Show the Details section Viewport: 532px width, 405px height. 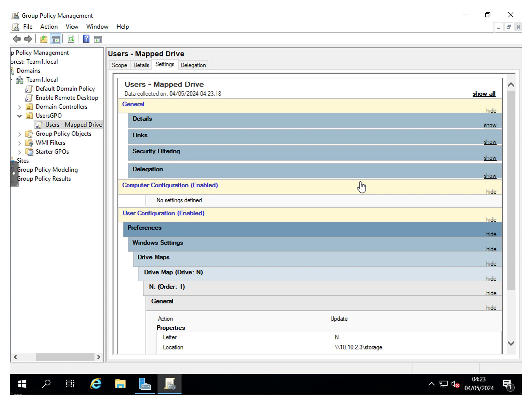(490, 125)
